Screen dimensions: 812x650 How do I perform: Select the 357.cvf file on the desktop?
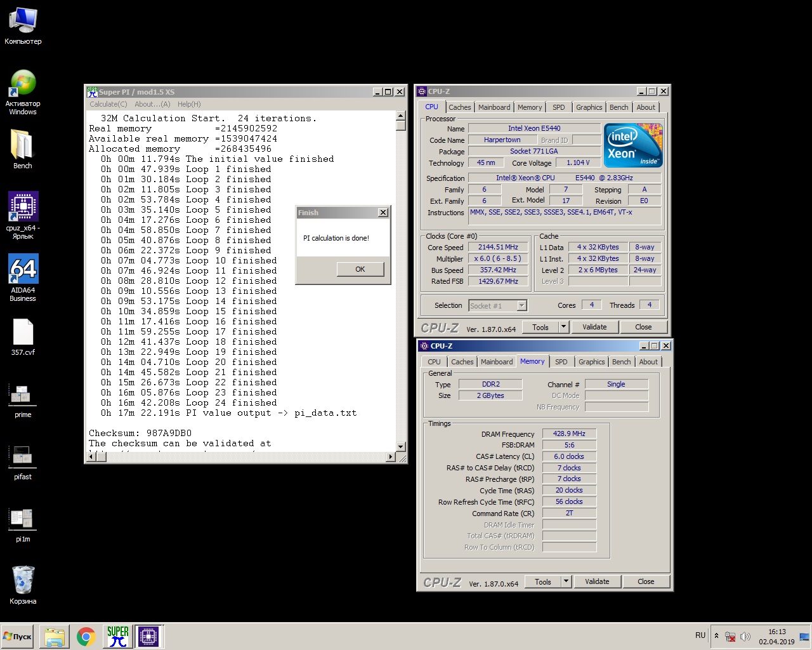pyautogui.click(x=23, y=336)
